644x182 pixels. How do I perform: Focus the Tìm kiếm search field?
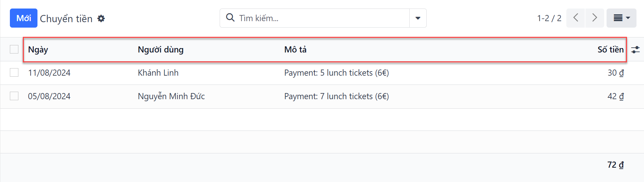tap(322, 18)
